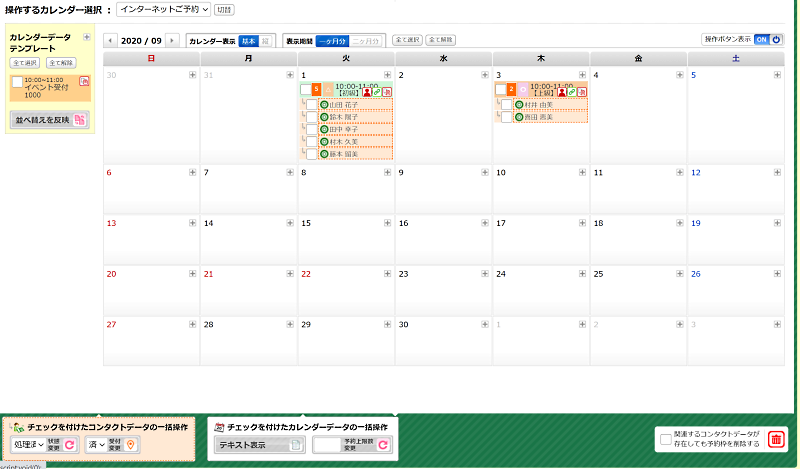The width and height of the screenshot is (800, 469).
Task: Click the pink refresh icon for 予約上限数変更
Action: tap(383, 445)
